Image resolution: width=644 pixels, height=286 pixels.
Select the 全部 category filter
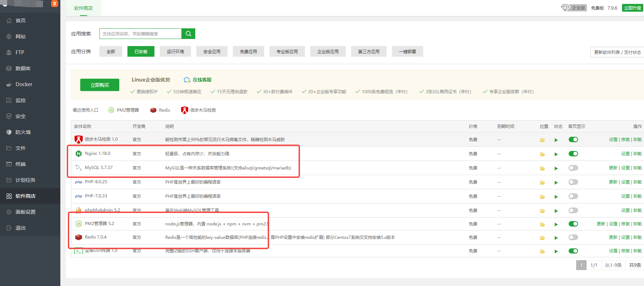111,51
